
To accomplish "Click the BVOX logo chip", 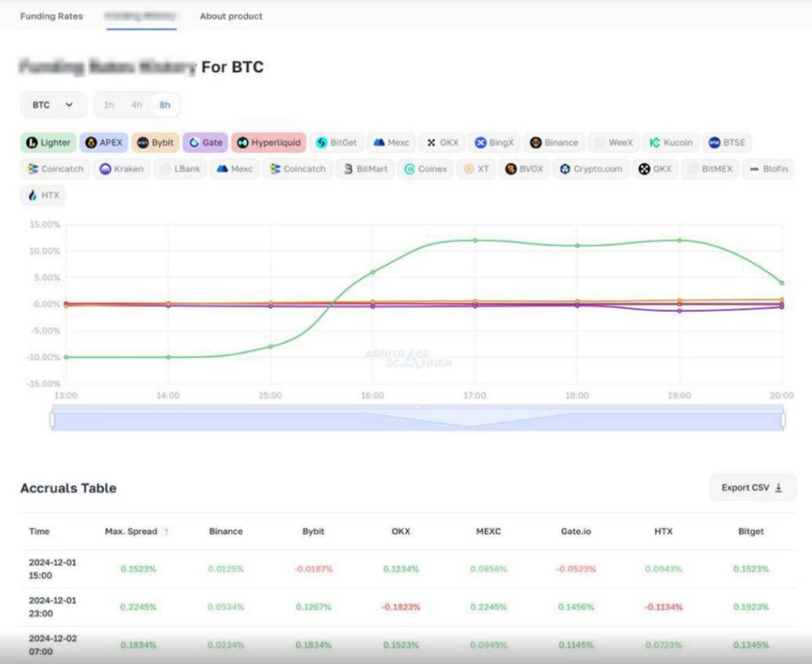I will coord(524,169).
